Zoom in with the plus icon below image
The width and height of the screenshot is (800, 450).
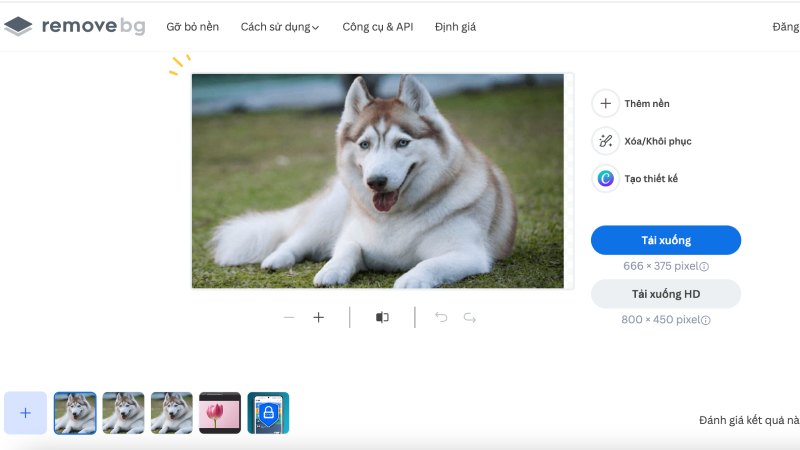click(319, 317)
